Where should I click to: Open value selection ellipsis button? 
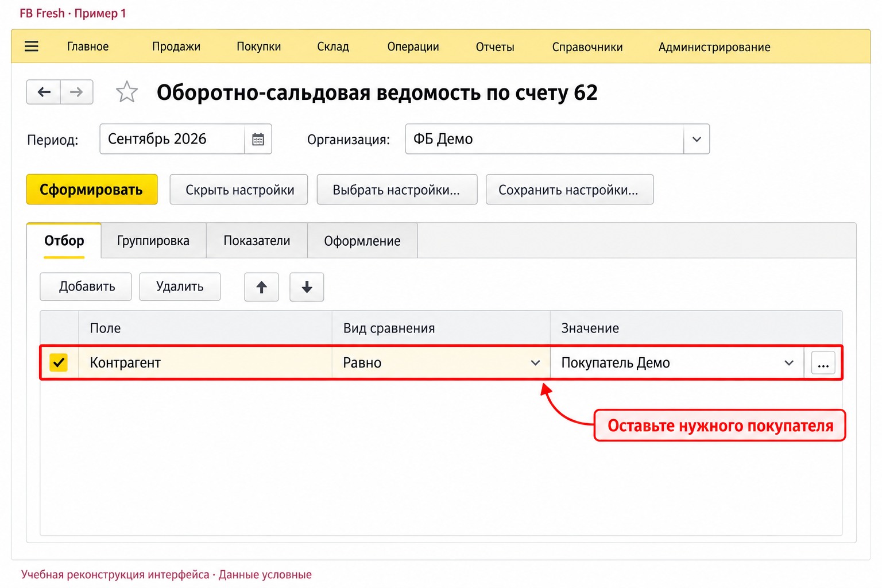[823, 363]
